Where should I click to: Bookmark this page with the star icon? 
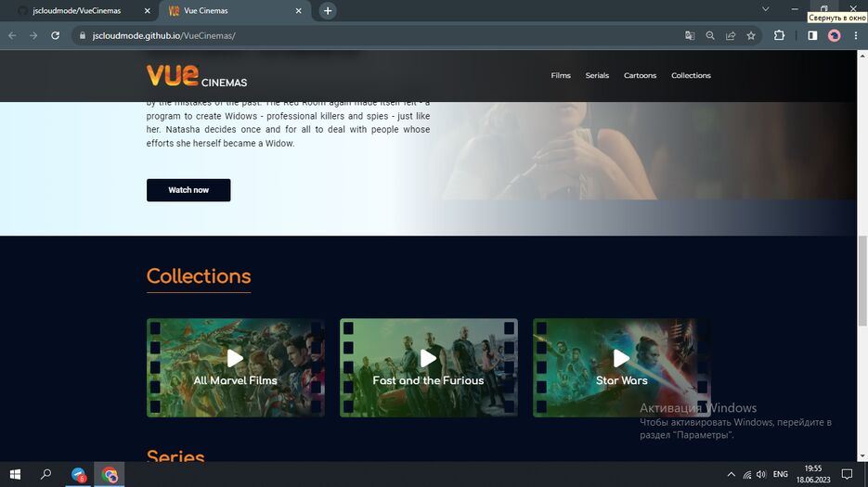[751, 35]
